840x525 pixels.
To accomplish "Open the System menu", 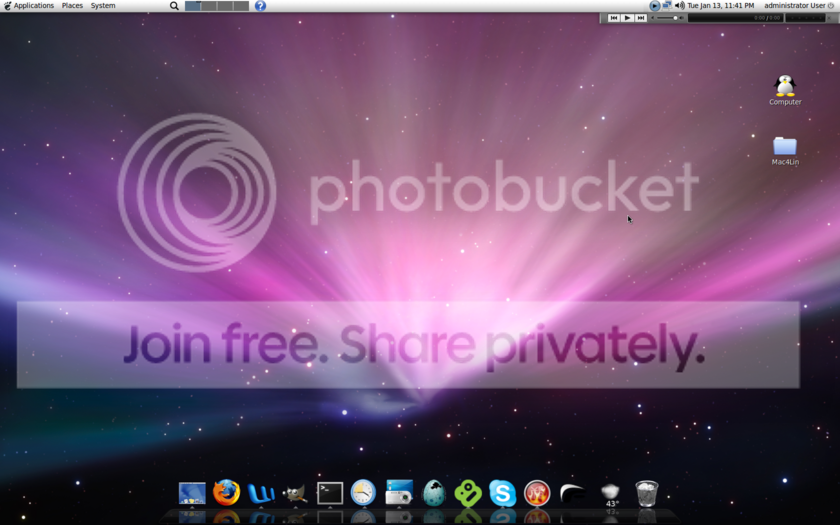I will tap(103, 5).
